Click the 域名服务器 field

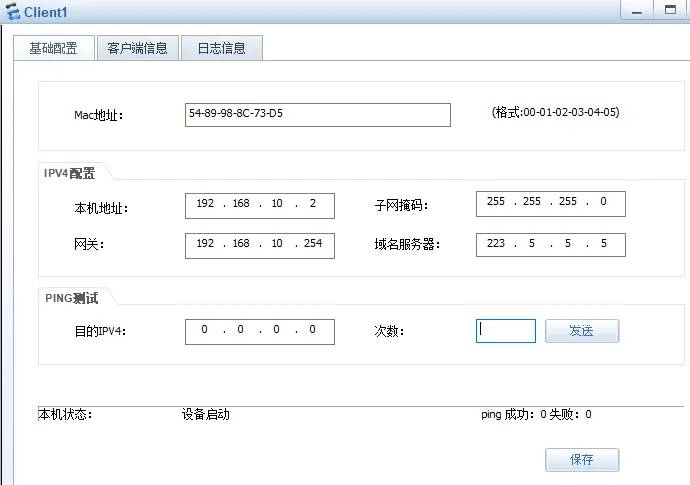(x=551, y=245)
